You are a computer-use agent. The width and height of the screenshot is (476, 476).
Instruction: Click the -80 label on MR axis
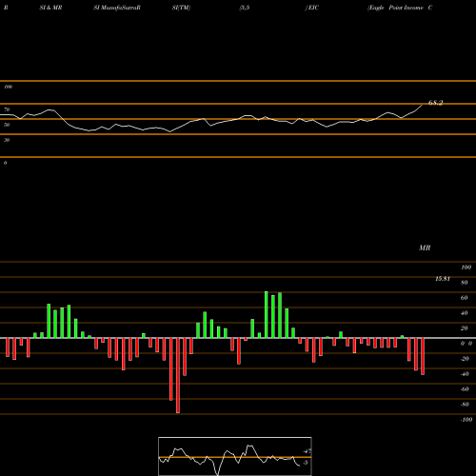point(465,405)
